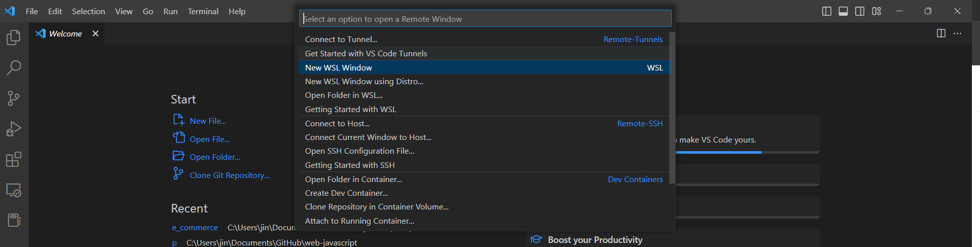This screenshot has height=247, width=980.
Task: Click the Open Folder... link
Action: point(215,157)
